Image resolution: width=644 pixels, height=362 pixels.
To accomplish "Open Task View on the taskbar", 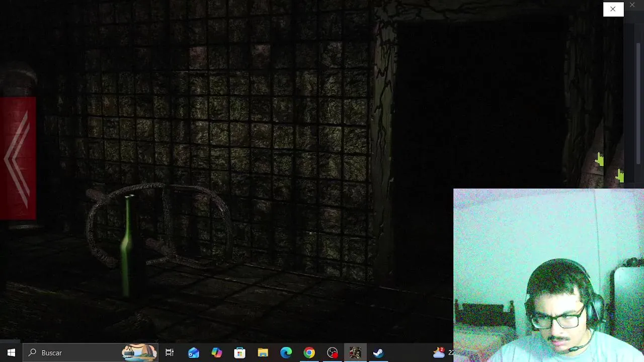I will pyautogui.click(x=170, y=353).
